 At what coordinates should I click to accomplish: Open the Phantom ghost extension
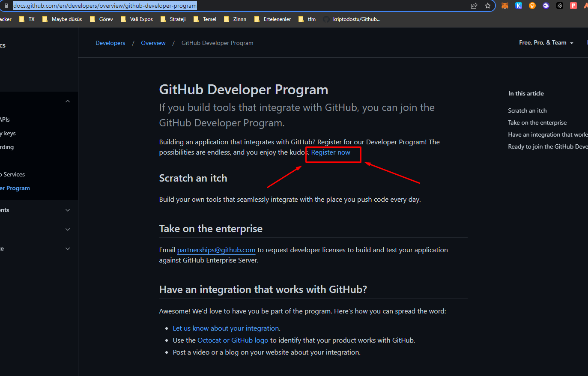pyautogui.click(x=546, y=6)
